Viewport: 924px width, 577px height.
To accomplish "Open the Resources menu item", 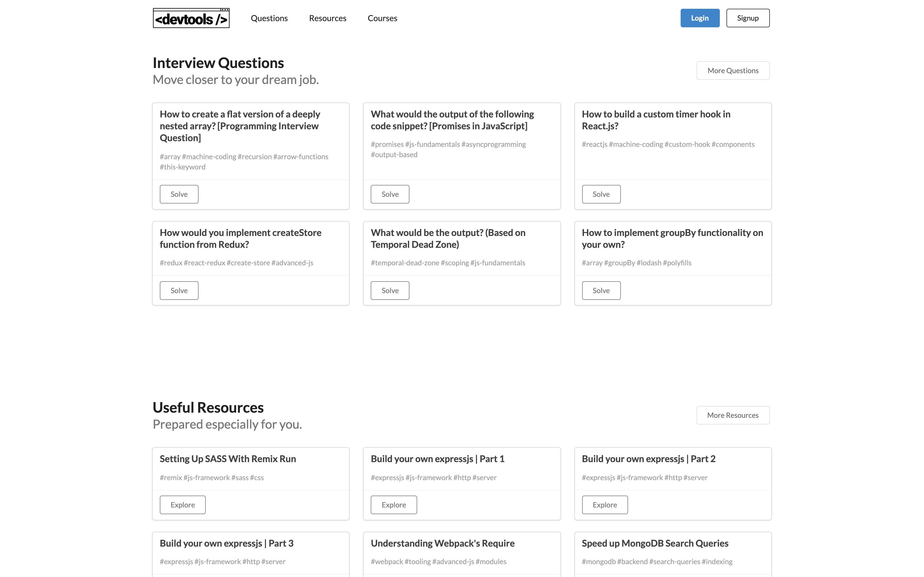I will [327, 18].
